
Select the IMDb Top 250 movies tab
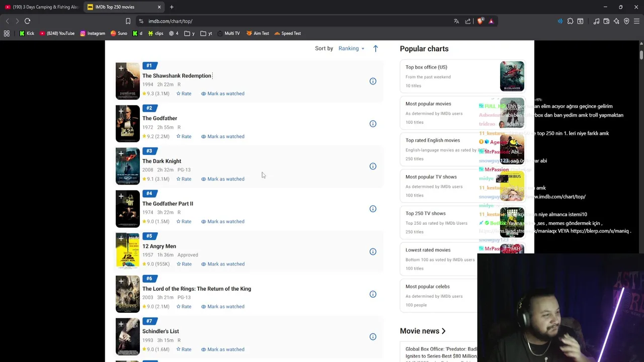(124, 7)
